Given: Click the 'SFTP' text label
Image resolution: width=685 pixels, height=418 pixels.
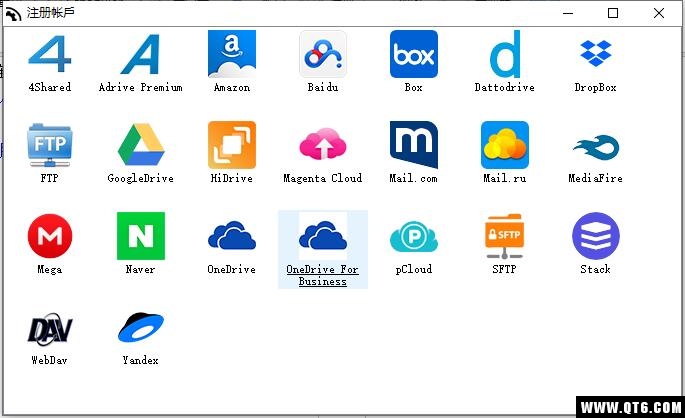Looking at the screenshot, I should pyautogui.click(x=504, y=269).
